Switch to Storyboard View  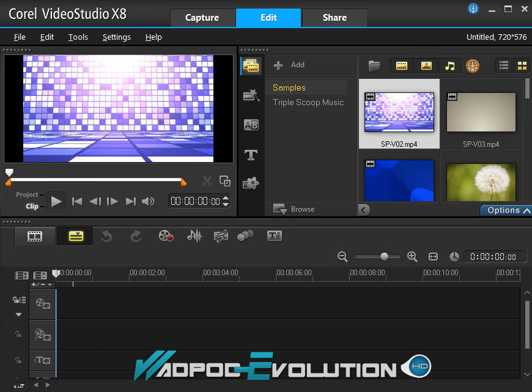[x=35, y=236]
